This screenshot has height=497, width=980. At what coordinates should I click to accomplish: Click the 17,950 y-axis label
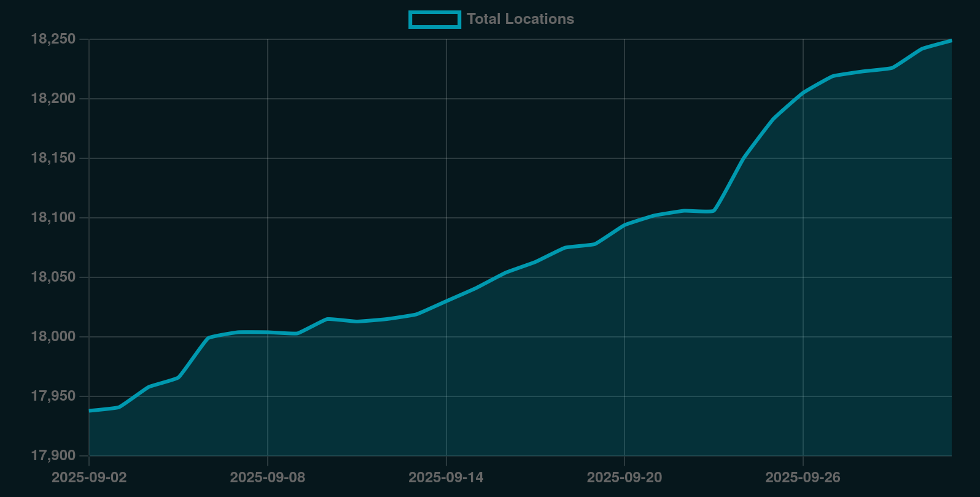click(53, 396)
